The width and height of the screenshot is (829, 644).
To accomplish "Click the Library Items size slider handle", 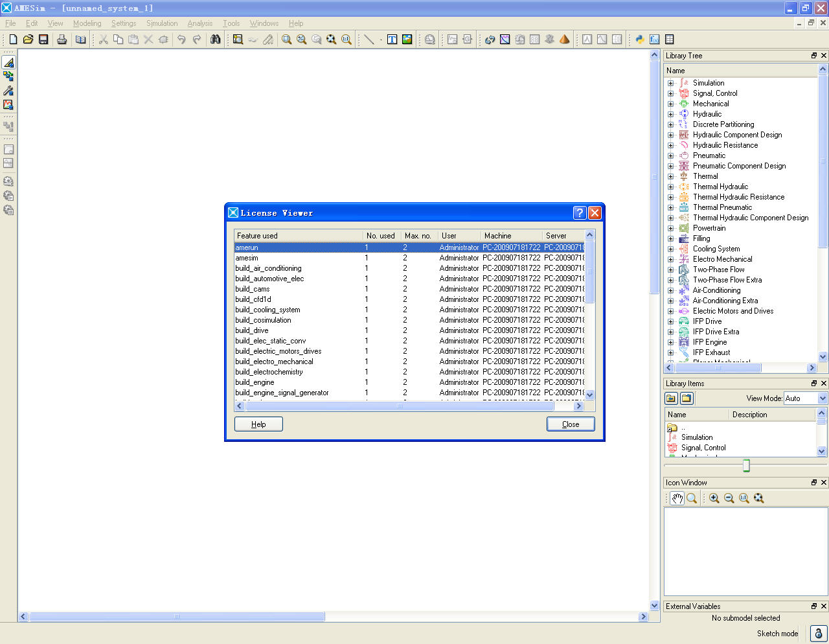I will pos(746,465).
